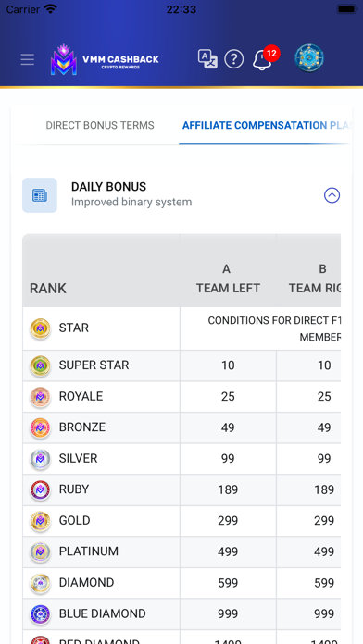Click the Rank column header
Image resolution: width=363 pixels, height=644 pixels.
click(48, 289)
